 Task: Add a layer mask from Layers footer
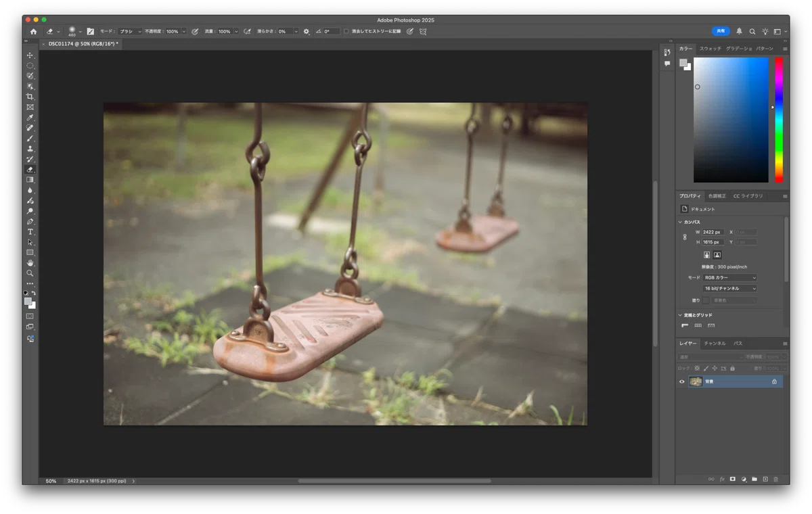coord(733,479)
